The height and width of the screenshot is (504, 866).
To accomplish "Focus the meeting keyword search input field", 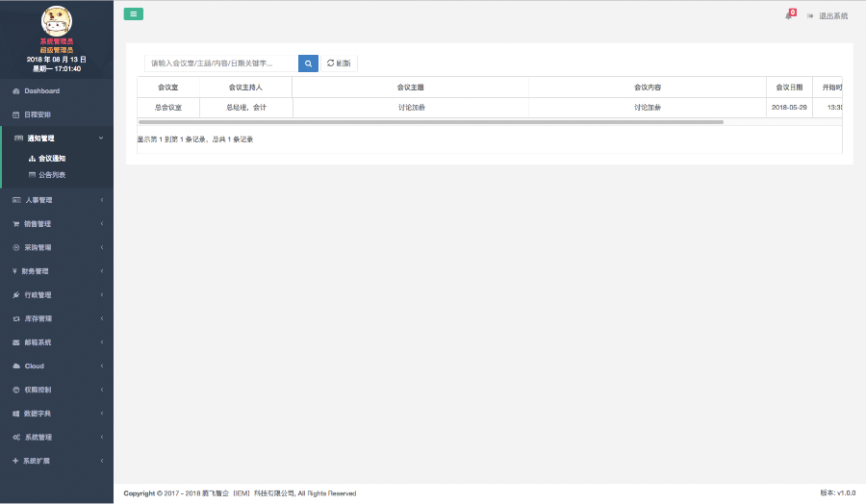I will 221,63.
